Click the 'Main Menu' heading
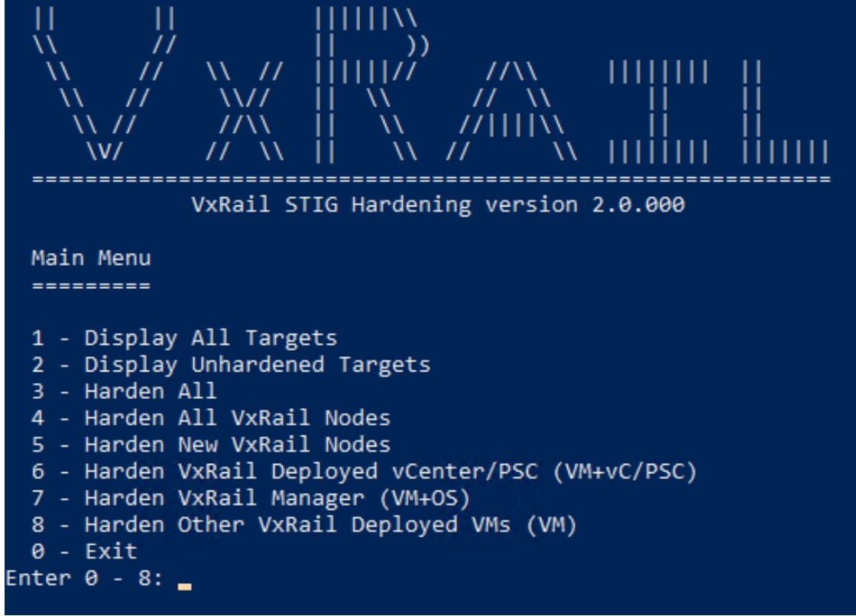The width and height of the screenshot is (856, 616). pyautogui.click(x=91, y=259)
